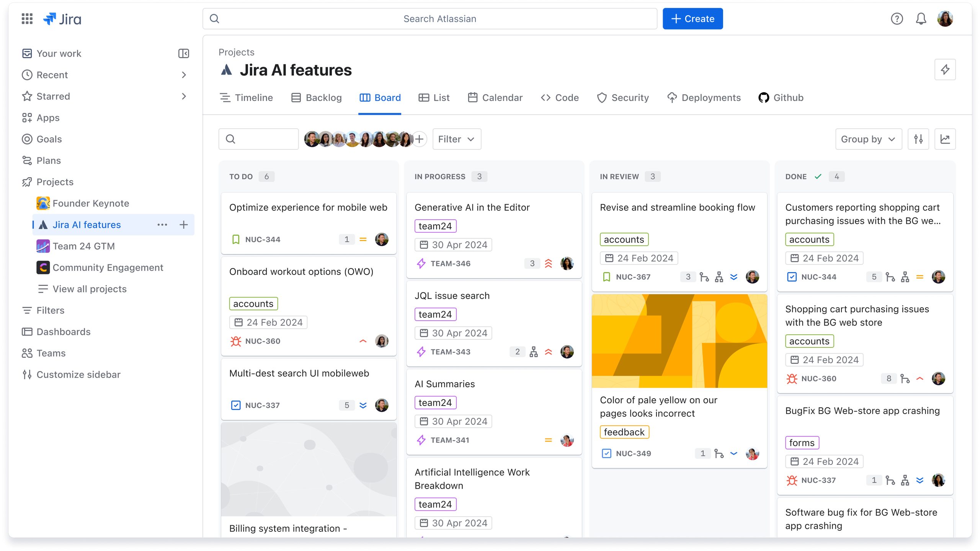Click team24 label on AI Summaries card
The width and height of the screenshot is (980, 551).
point(435,403)
